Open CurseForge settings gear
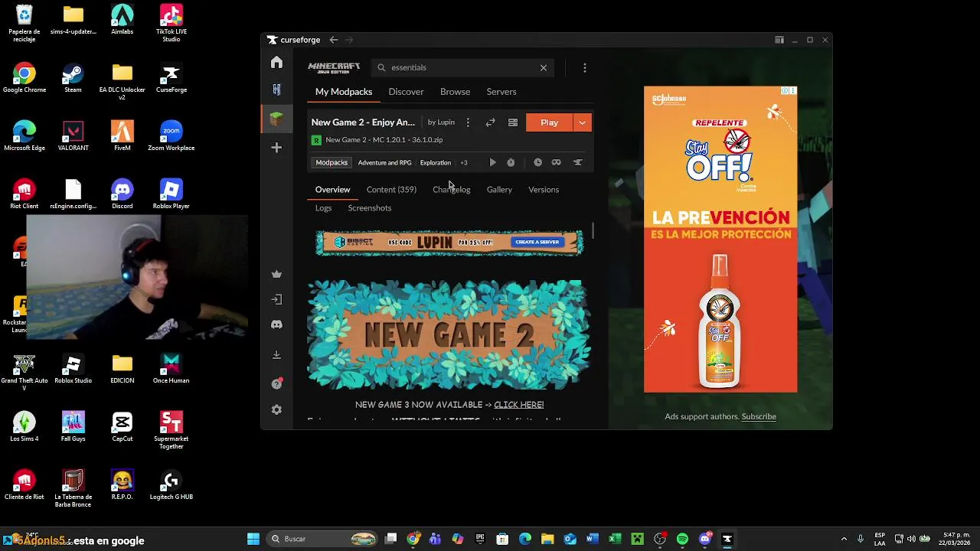 pos(276,409)
